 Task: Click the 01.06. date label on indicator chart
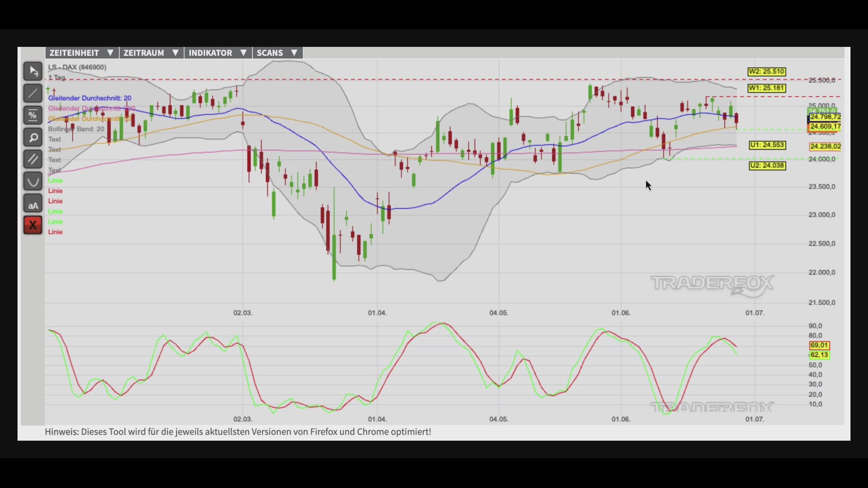621,419
